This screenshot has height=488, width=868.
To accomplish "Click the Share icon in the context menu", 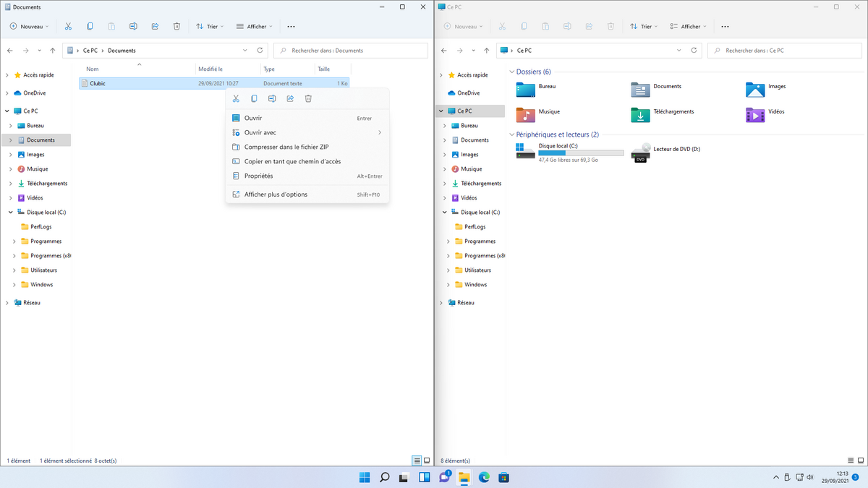I will tap(289, 98).
